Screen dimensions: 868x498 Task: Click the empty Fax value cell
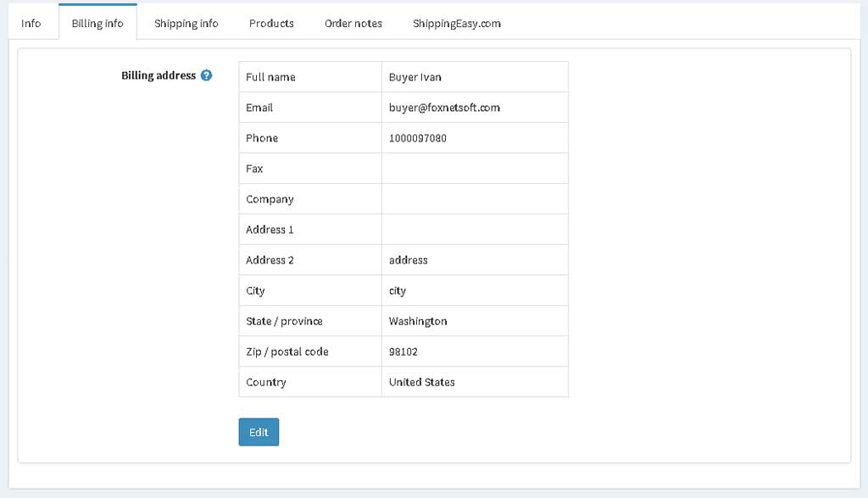475,169
